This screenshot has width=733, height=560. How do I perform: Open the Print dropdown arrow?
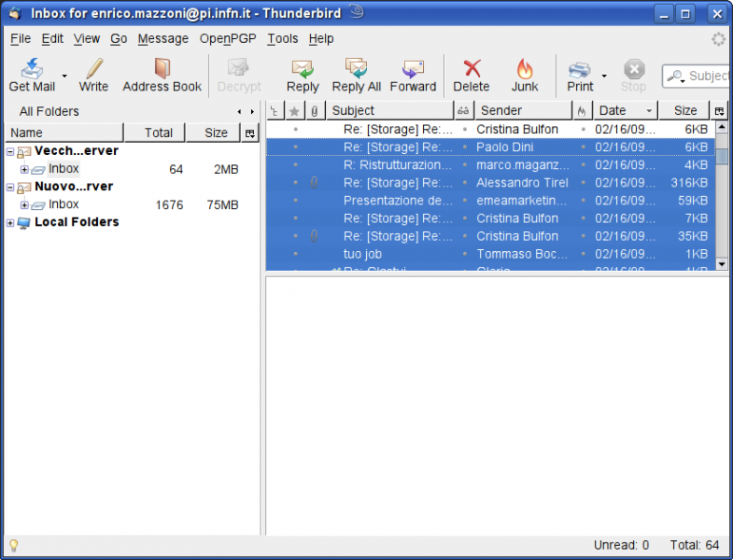tap(604, 76)
